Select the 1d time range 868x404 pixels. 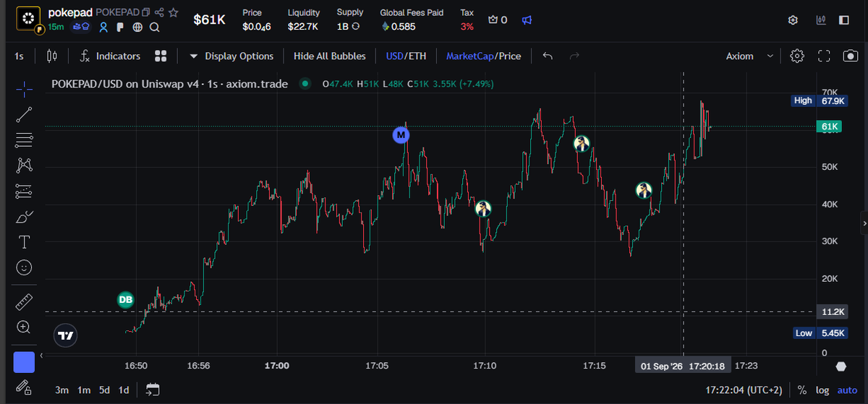124,390
